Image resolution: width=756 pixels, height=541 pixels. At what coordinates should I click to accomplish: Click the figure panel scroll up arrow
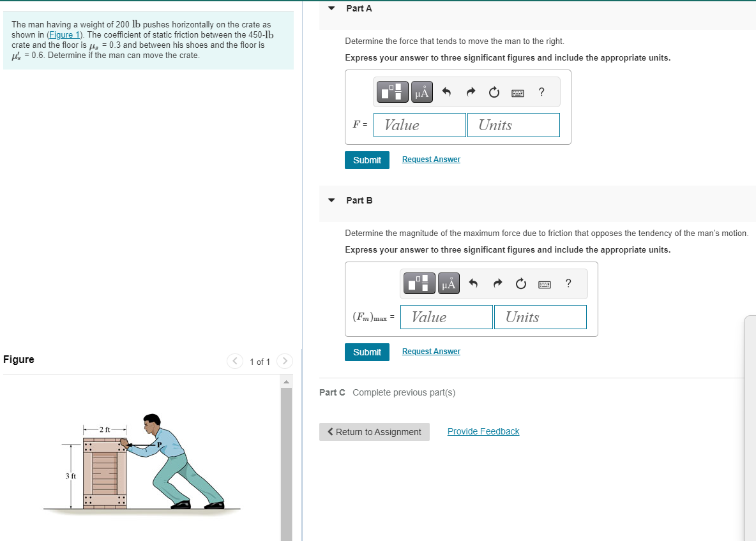287,382
